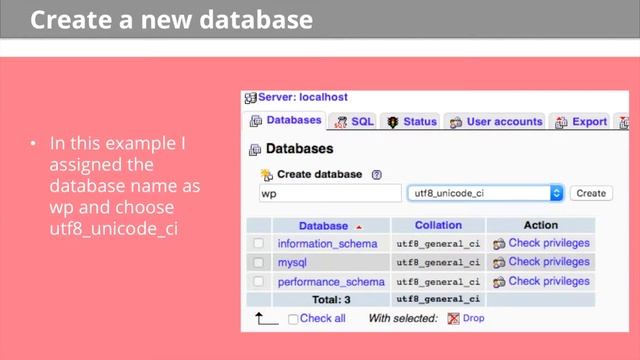Tick the mysql database checkbox
The width and height of the screenshot is (640, 360).
(x=258, y=262)
